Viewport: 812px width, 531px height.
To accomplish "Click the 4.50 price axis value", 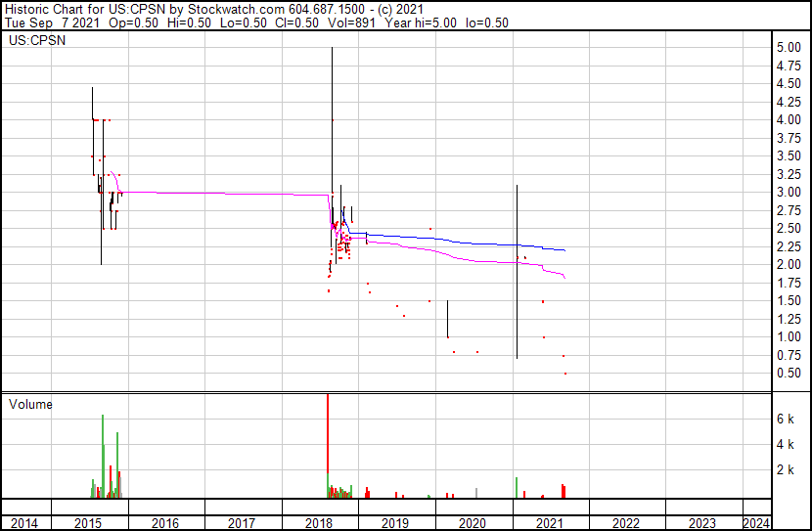I will pyautogui.click(x=789, y=84).
